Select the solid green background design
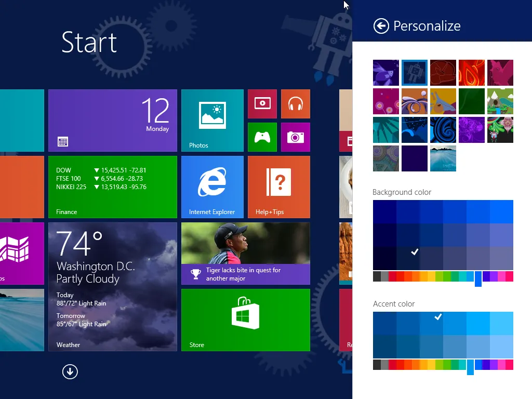532x399 pixels. [x=472, y=101]
